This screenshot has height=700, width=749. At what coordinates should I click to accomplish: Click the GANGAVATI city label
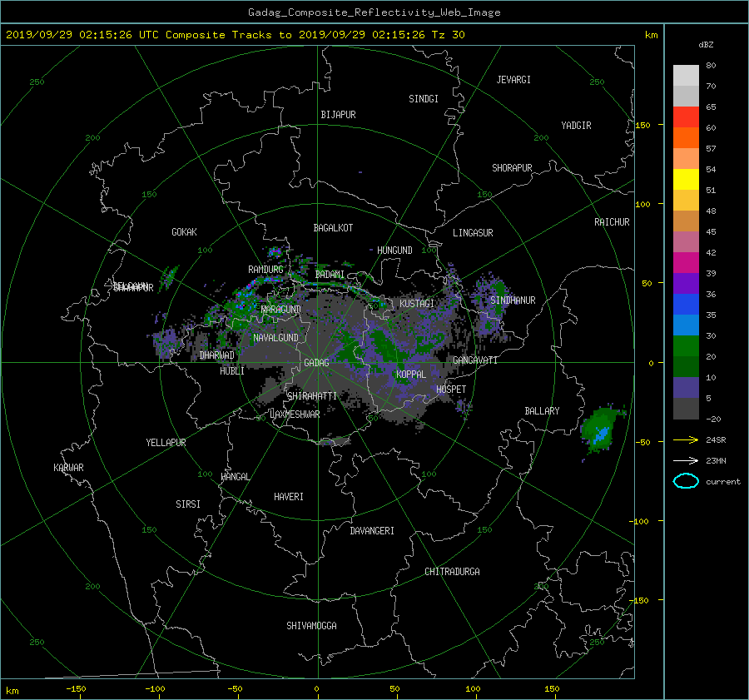(x=475, y=360)
